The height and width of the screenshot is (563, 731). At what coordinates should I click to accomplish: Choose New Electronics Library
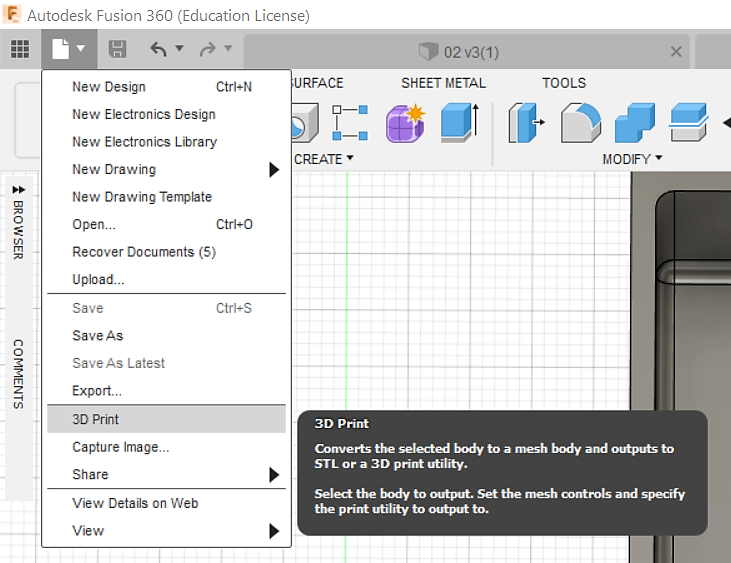166,142
